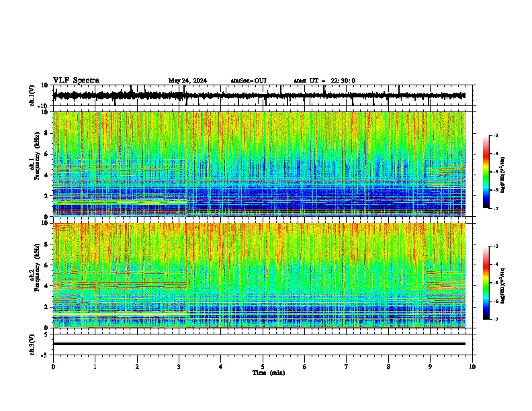Click the ch.2 spectrogram panel
This screenshot has height=411, width=532.
click(x=259, y=275)
